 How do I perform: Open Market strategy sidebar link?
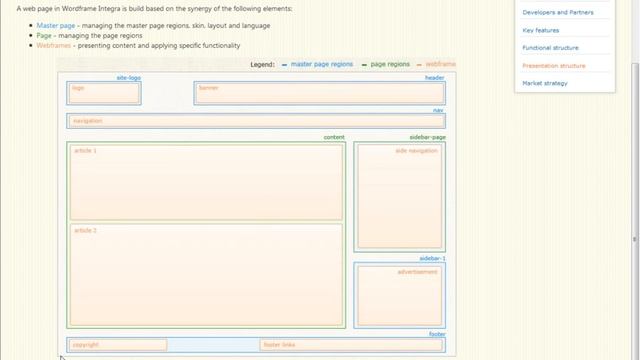click(545, 83)
